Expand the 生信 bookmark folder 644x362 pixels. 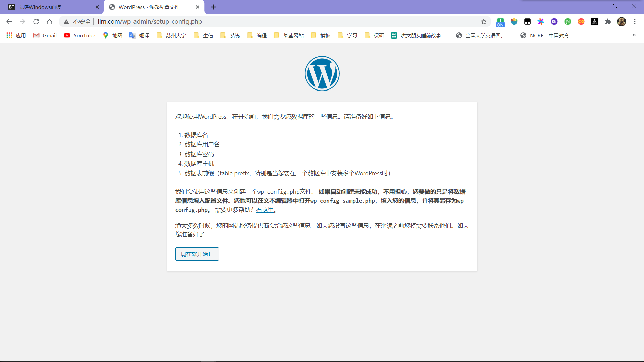coord(203,35)
